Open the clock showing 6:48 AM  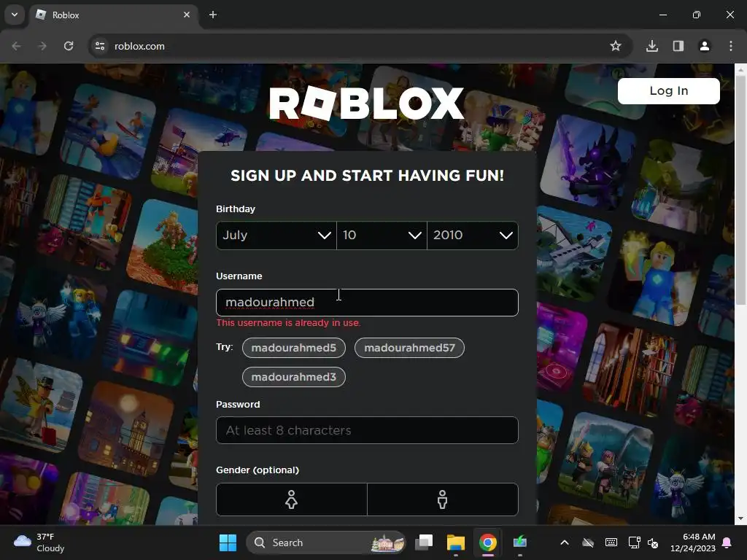(693, 542)
